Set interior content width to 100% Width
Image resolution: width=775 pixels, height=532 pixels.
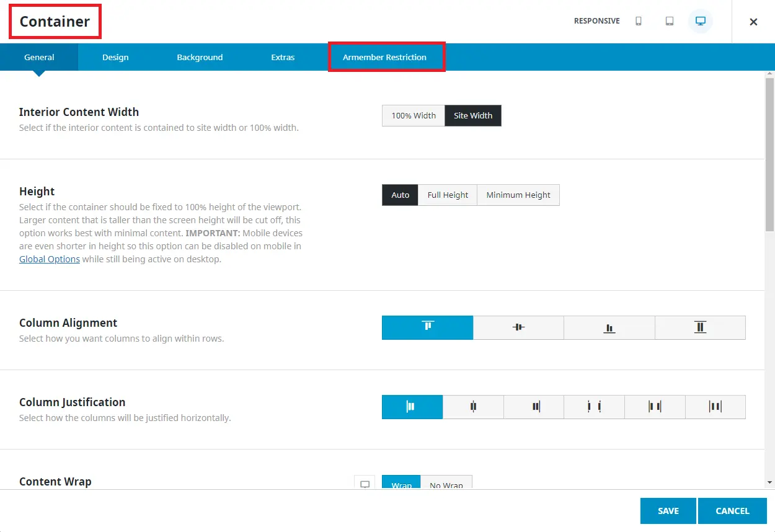point(414,116)
